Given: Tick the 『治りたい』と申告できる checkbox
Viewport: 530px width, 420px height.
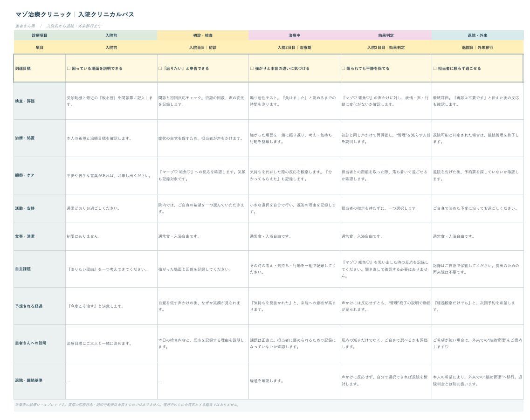Looking at the screenshot, I should [160, 68].
